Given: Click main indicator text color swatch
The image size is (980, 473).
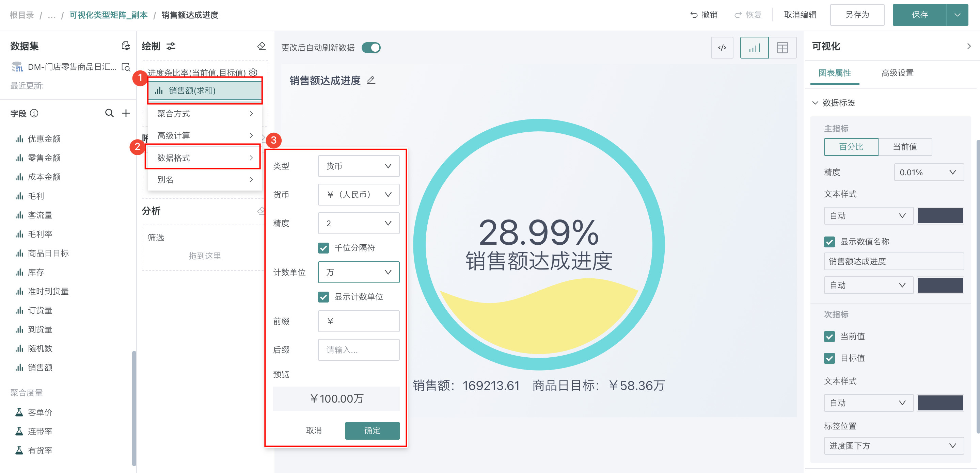Looking at the screenshot, I should pyautogui.click(x=940, y=216).
